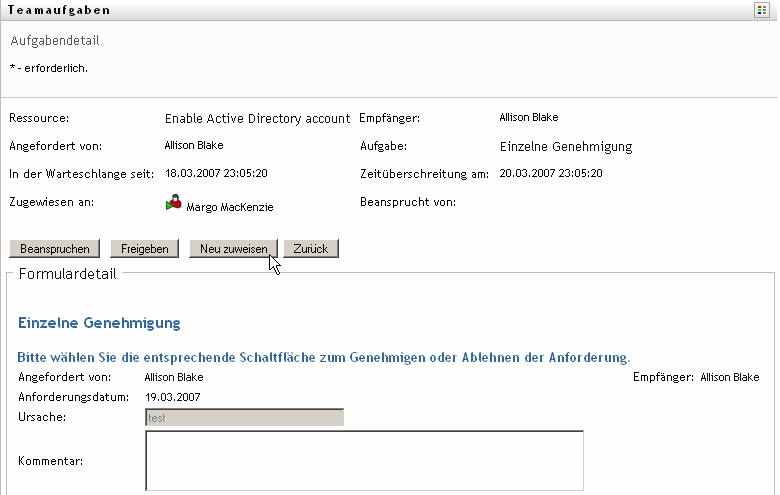Click the Teamaufgaben title text
The height and width of the screenshot is (495, 780).
point(59,10)
